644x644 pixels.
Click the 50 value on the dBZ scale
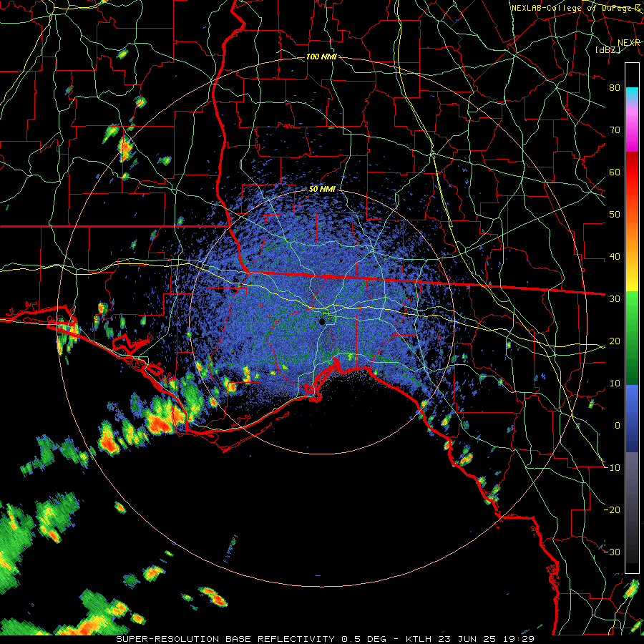click(x=615, y=215)
